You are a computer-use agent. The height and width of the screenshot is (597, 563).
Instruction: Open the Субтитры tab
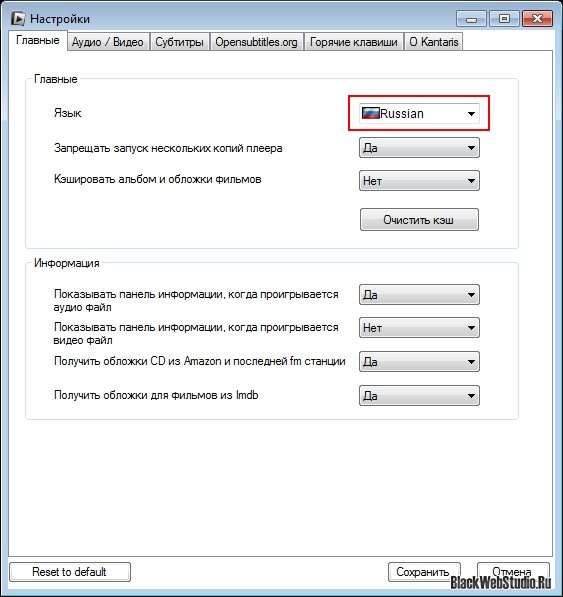(179, 42)
